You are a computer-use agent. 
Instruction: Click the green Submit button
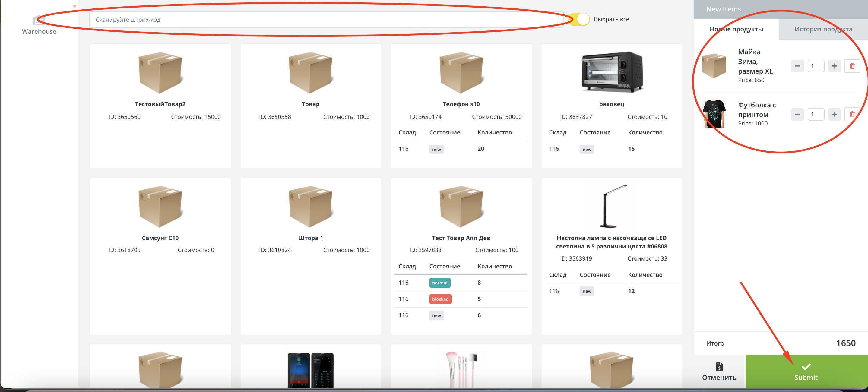(x=806, y=371)
